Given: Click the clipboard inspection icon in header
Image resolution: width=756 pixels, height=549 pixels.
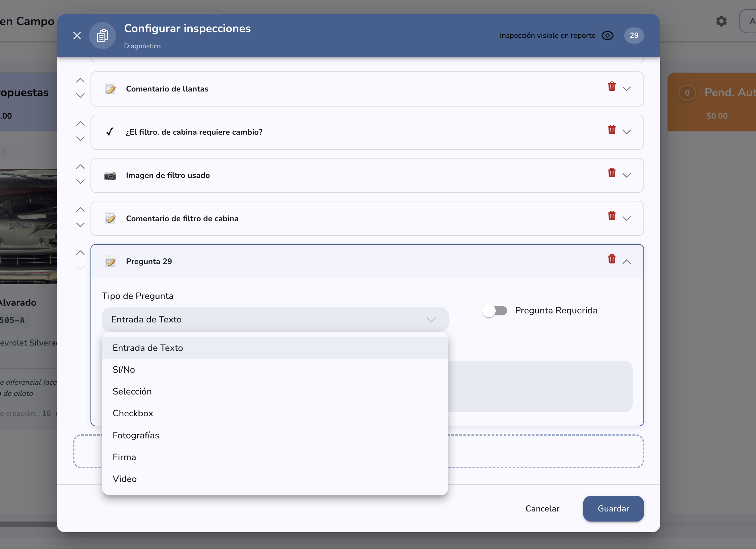Looking at the screenshot, I should (x=103, y=36).
